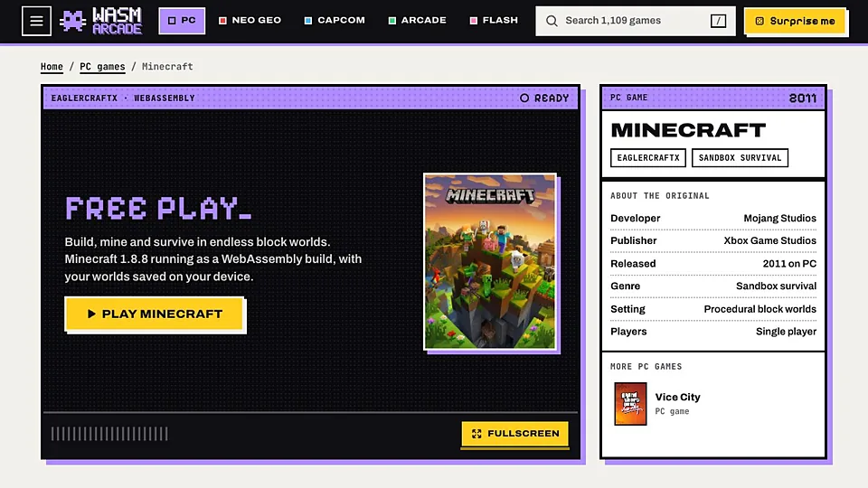The width and height of the screenshot is (868, 488).
Task: Click the Minecraft breadcrumb text
Action: [167, 66]
